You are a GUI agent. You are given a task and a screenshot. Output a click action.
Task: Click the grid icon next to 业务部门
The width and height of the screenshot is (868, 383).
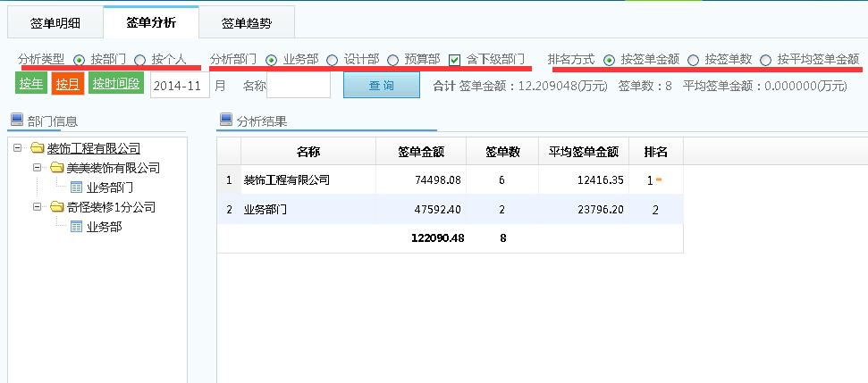[76, 187]
